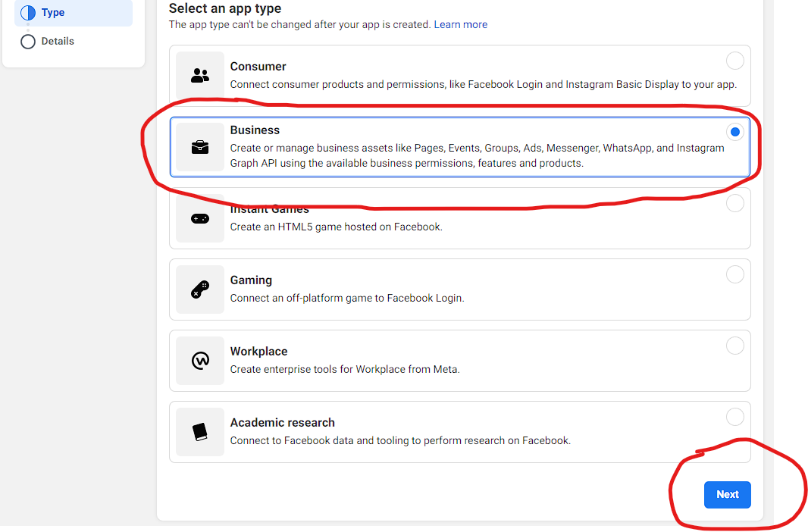The height and width of the screenshot is (532, 808).
Task: Select the Academic research radio button
Action: (x=734, y=416)
